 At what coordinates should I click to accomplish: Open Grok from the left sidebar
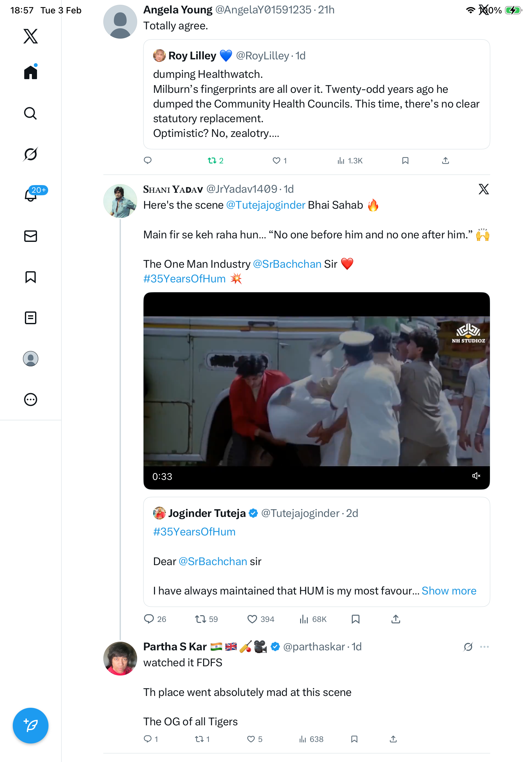point(31,154)
